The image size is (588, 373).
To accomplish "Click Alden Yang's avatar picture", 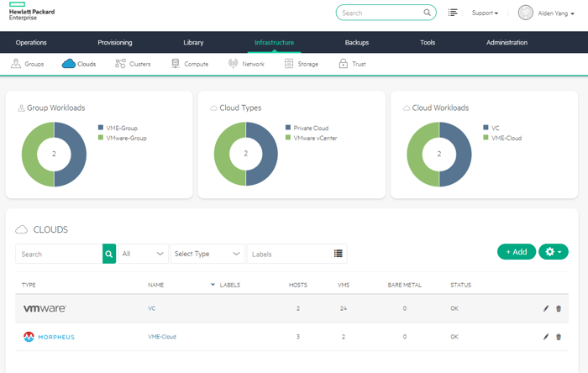I will pyautogui.click(x=525, y=13).
